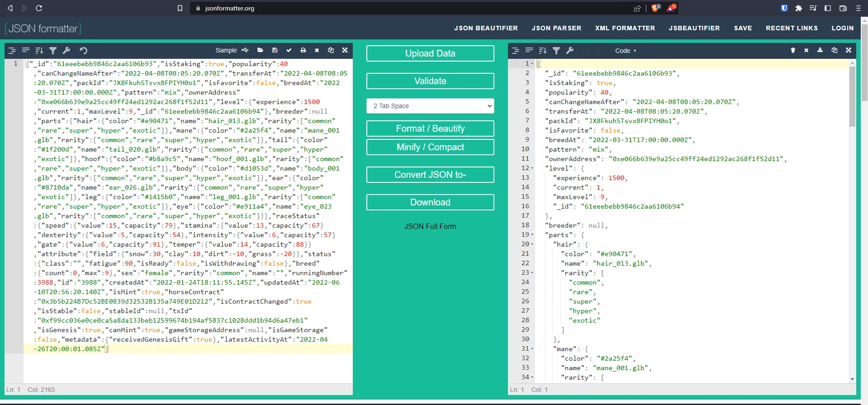Image resolution: width=868 pixels, height=405 pixels.
Task: Open JSBEAUTIFIER menu item
Action: point(694,28)
